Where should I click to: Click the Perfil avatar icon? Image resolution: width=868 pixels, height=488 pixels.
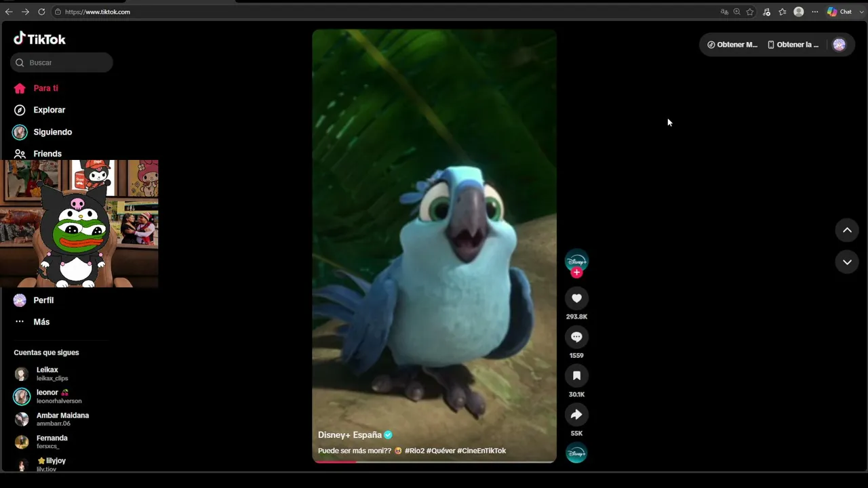pyautogui.click(x=20, y=300)
